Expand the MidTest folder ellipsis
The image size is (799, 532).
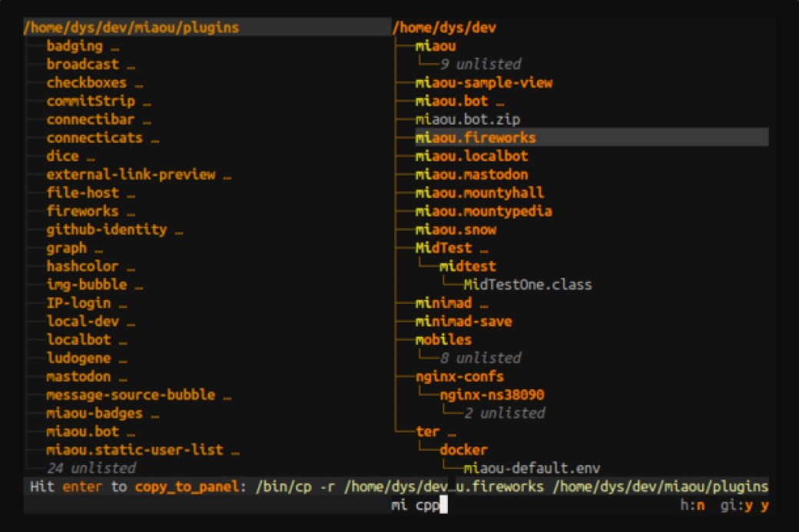pos(483,249)
